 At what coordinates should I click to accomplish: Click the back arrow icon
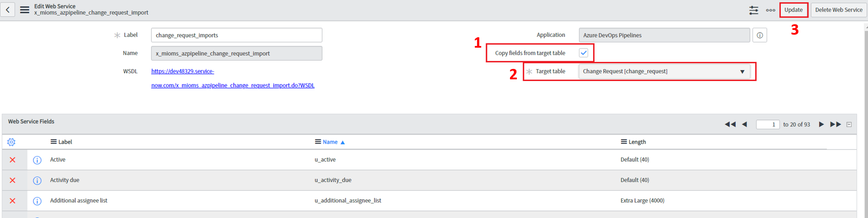(x=8, y=10)
